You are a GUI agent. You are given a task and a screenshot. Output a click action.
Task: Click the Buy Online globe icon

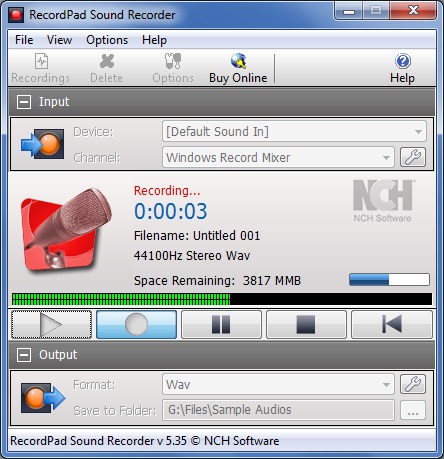pos(238,69)
